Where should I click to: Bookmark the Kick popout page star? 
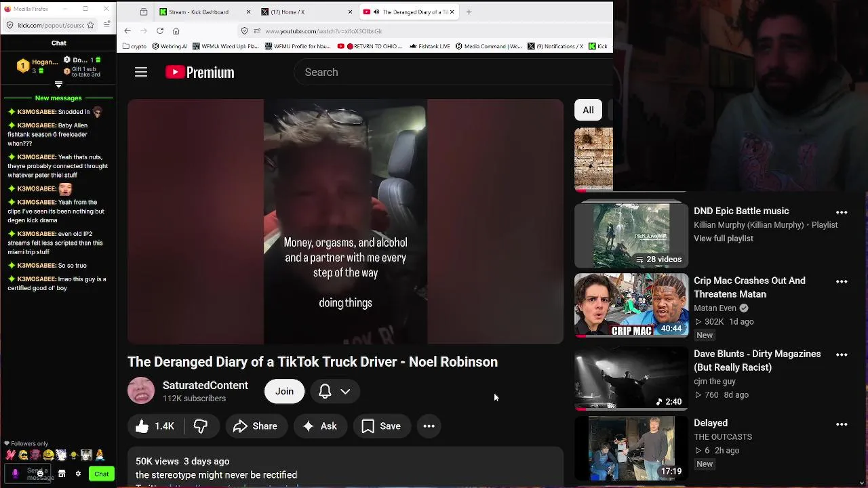[90, 25]
